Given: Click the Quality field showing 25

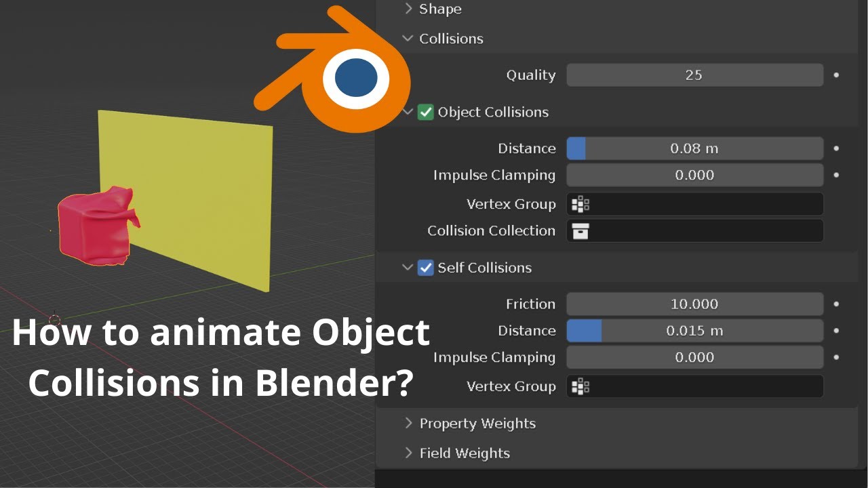Looking at the screenshot, I should [x=694, y=75].
